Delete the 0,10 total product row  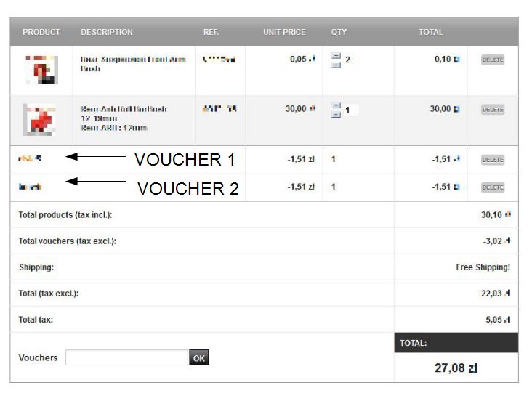coord(493,60)
